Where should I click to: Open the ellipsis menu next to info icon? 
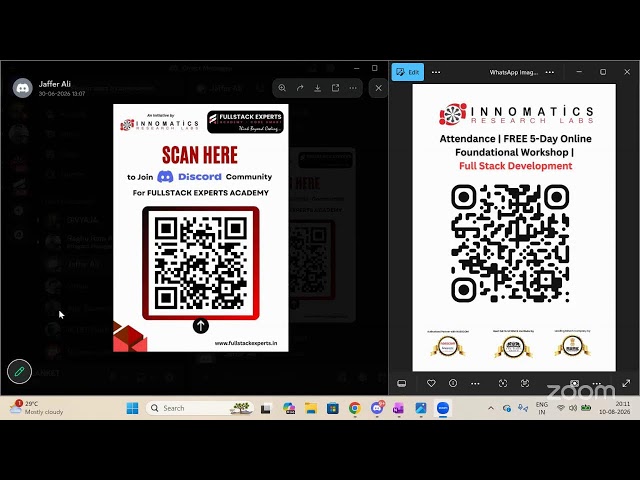(x=475, y=383)
